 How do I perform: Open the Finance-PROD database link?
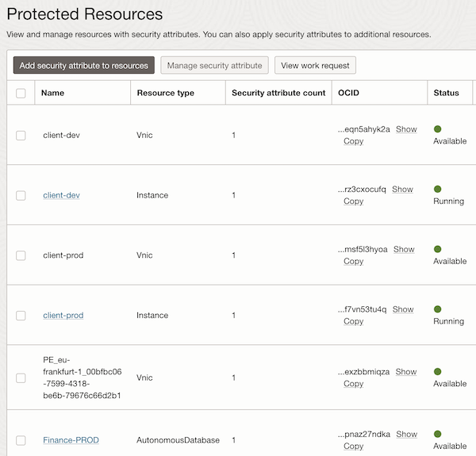71,440
